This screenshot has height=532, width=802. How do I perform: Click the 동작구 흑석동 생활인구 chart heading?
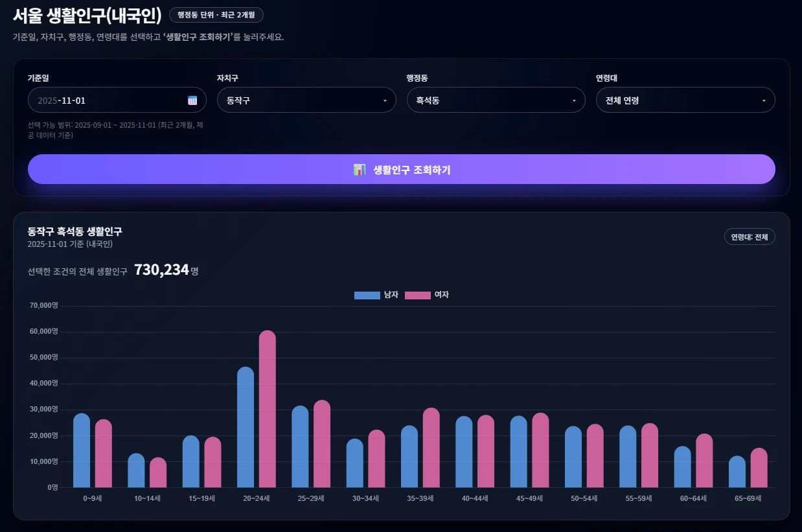(74, 231)
